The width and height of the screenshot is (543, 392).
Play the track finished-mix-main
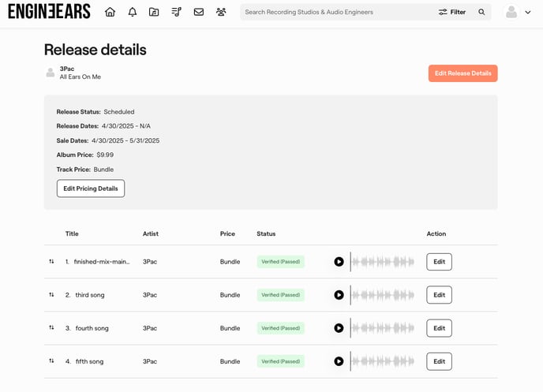339,262
